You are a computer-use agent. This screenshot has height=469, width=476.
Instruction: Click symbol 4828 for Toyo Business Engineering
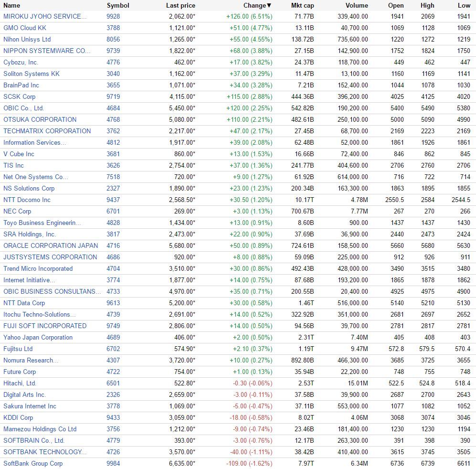tap(113, 223)
